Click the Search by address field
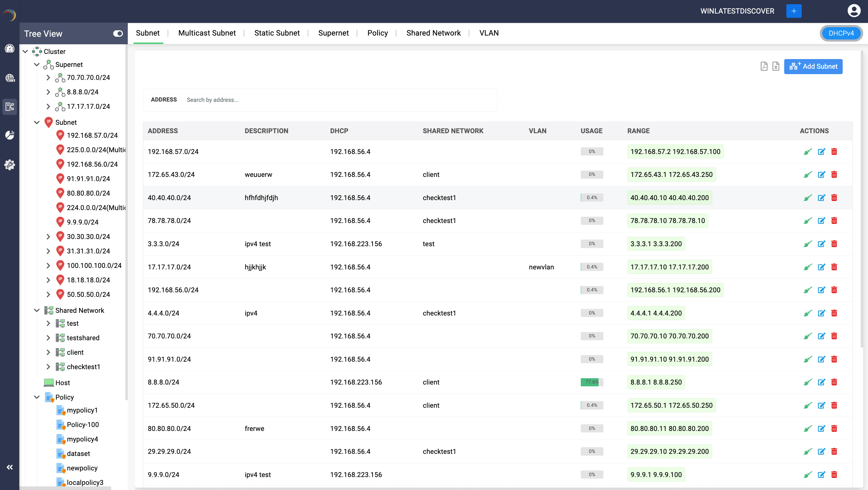This screenshot has height=490, width=868. tap(337, 100)
